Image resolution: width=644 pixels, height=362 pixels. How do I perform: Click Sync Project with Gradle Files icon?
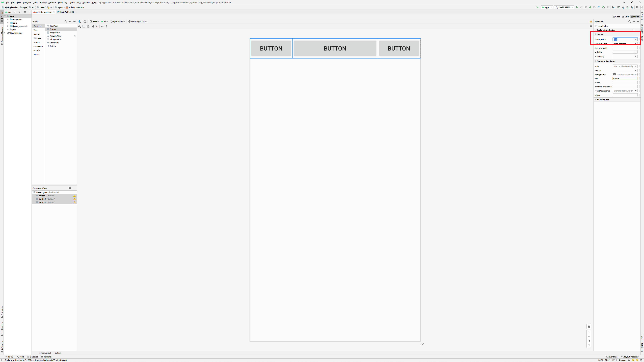623,7
